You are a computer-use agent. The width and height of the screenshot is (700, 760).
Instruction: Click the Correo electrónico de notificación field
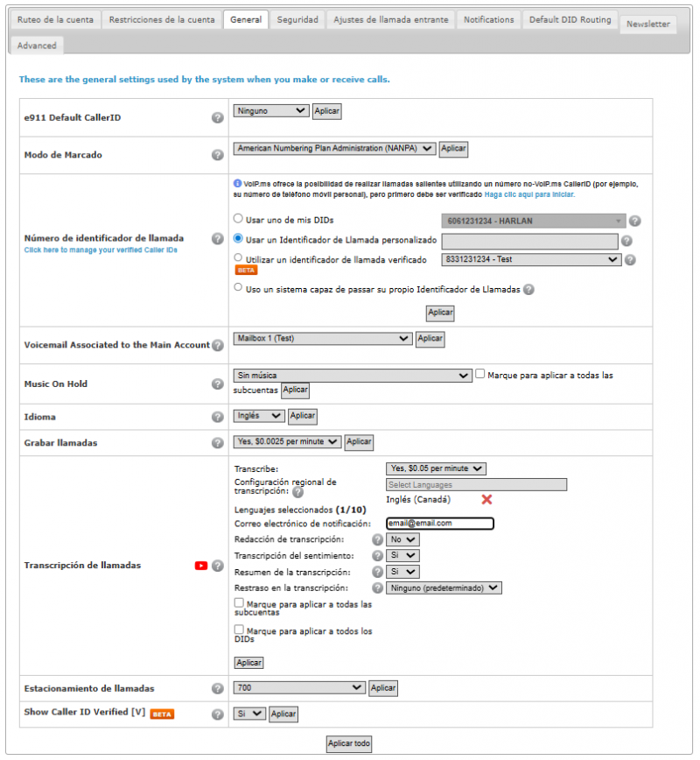coord(440,524)
